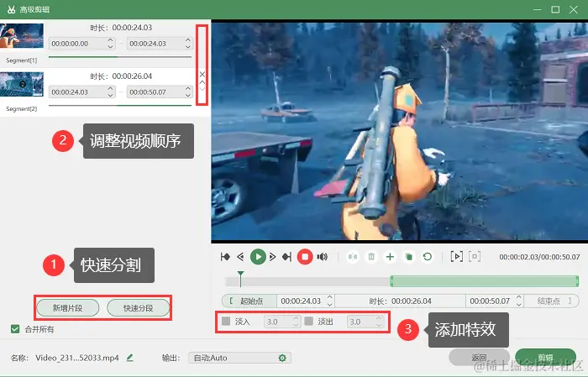Screen dimensions: 588x377
Task: Decrease Segment[1] end time 00:00:24.03
Action: point(188,47)
